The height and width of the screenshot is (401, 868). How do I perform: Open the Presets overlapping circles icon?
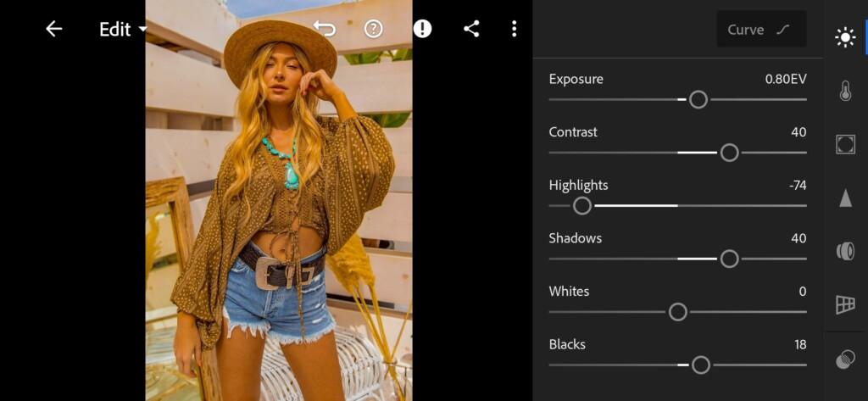point(845,359)
